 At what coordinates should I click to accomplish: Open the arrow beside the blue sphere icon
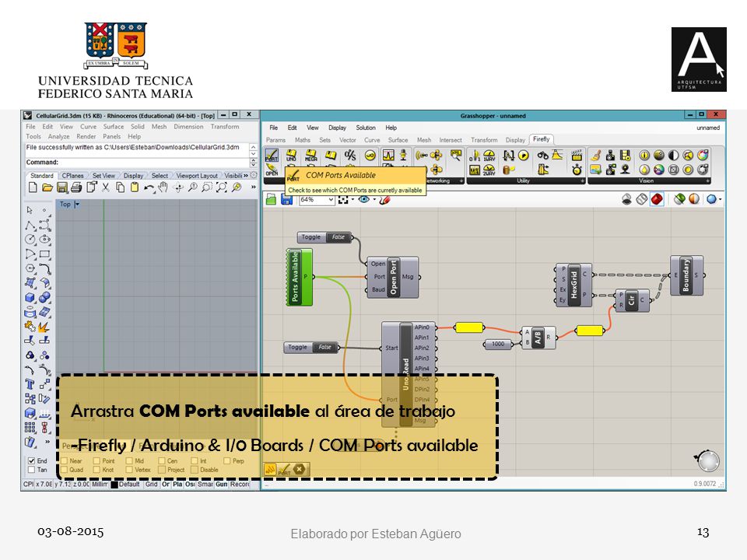(x=720, y=200)
